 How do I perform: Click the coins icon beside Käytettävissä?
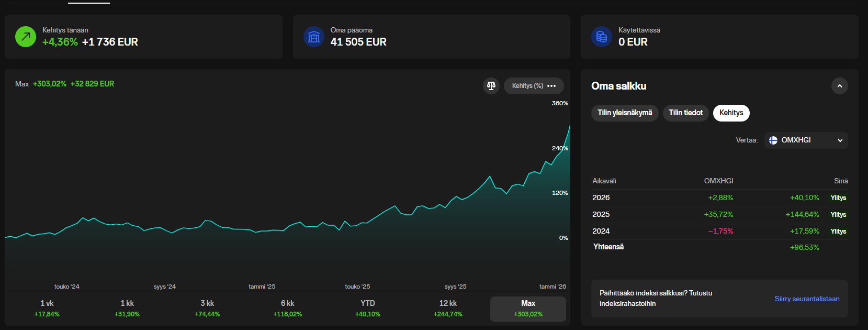pyautogui.click(x=602, y=37)
